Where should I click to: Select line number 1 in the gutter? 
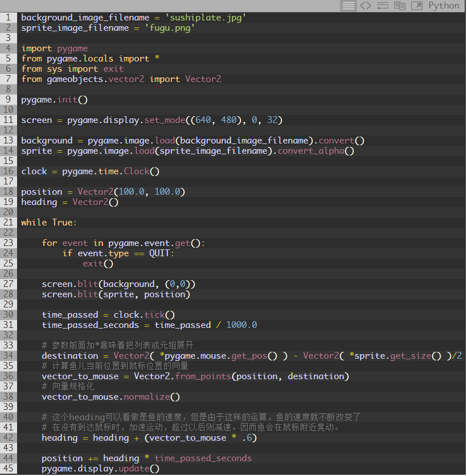7,17
